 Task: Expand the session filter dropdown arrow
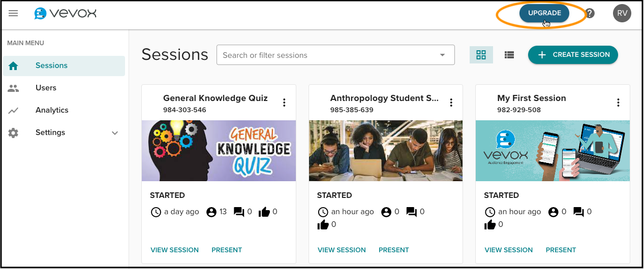pyautogui.click(x=442, y=55)
